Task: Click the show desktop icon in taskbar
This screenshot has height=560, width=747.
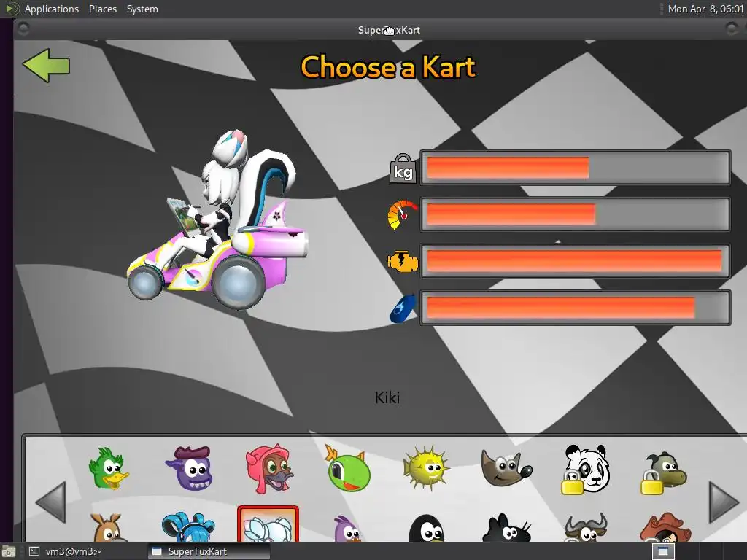Action: (8, 551)
